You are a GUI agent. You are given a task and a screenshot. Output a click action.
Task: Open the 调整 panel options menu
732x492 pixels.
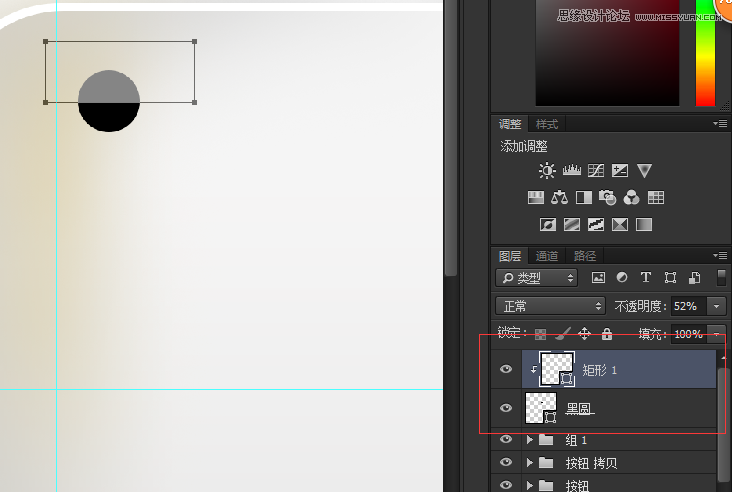[x=720, y=124]
